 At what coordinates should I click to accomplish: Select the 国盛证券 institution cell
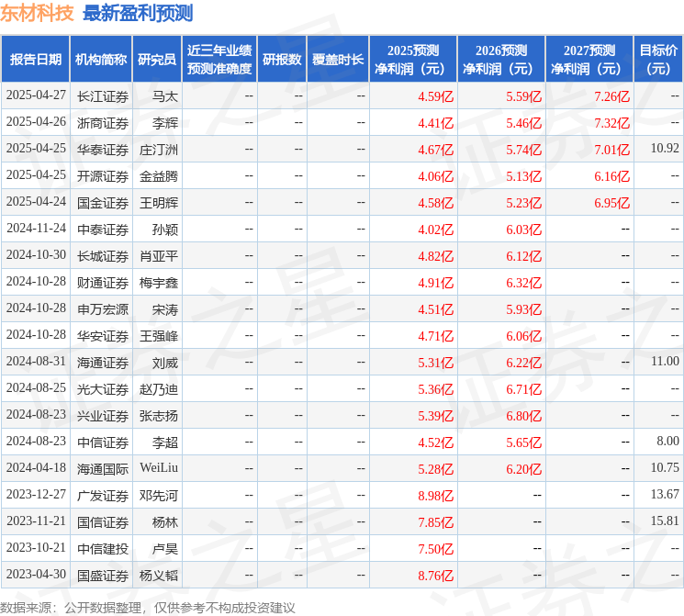click(x=103, y=576)
